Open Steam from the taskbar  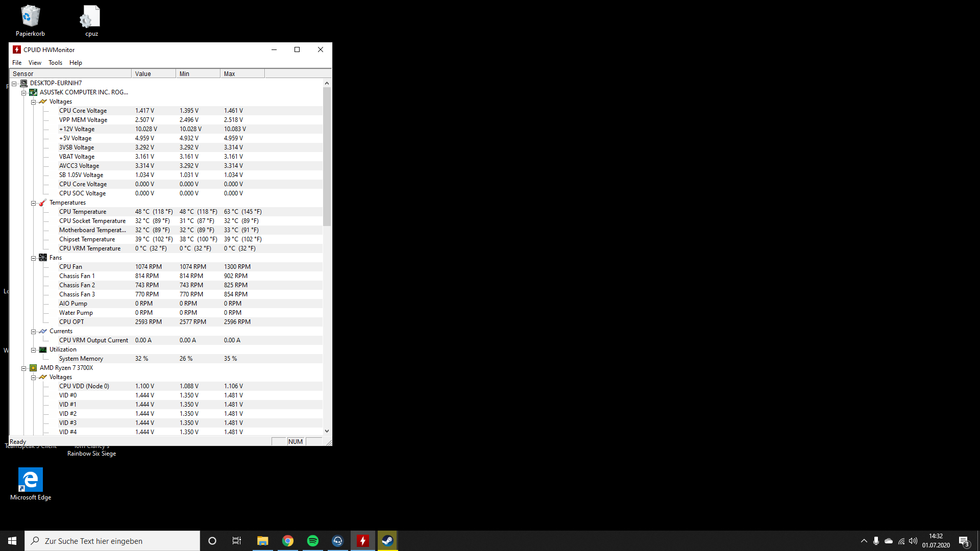coord(387,541)
